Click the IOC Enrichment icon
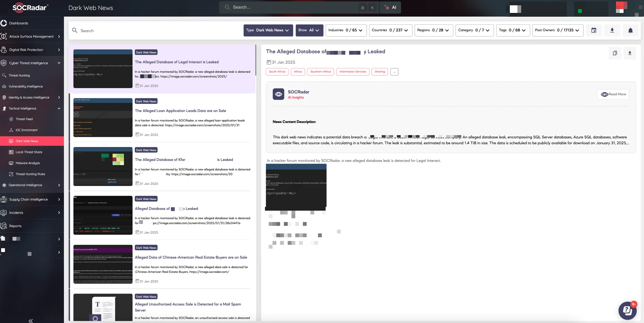 point(11,130)
